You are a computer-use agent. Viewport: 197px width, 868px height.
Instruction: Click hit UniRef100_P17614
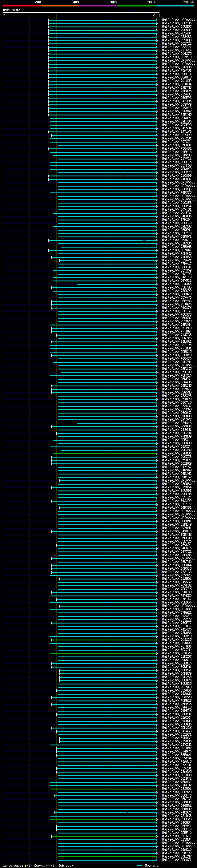(176, 50)
